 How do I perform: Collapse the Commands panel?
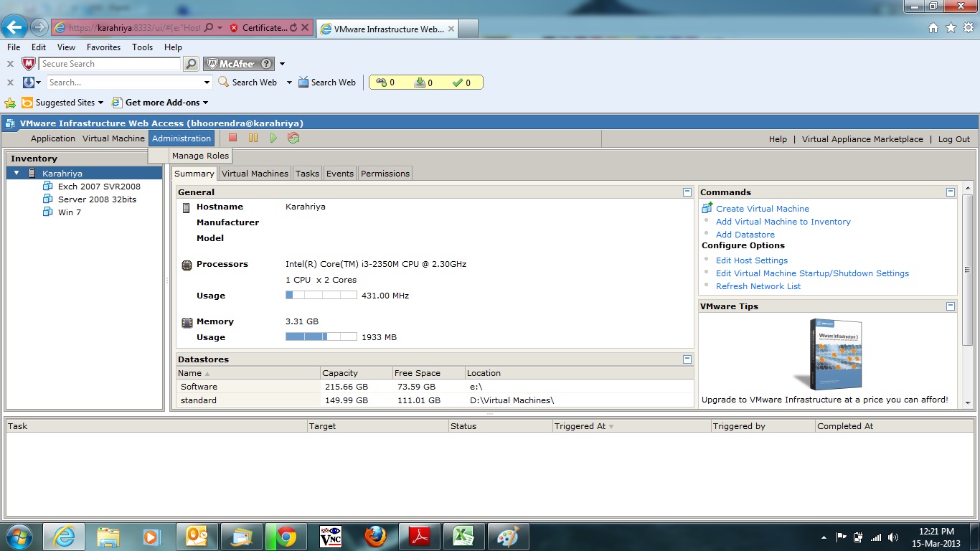(x=951, y=192)
